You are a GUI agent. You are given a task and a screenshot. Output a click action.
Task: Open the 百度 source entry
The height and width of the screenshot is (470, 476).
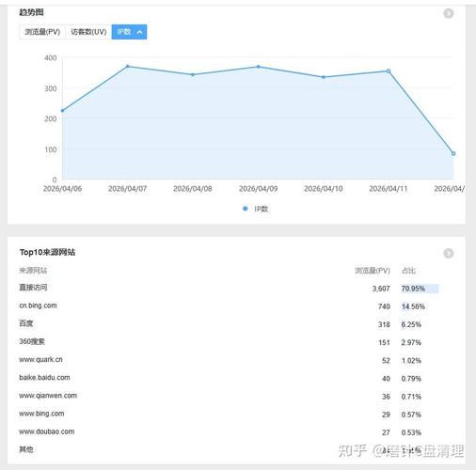(x=26, y=323)
